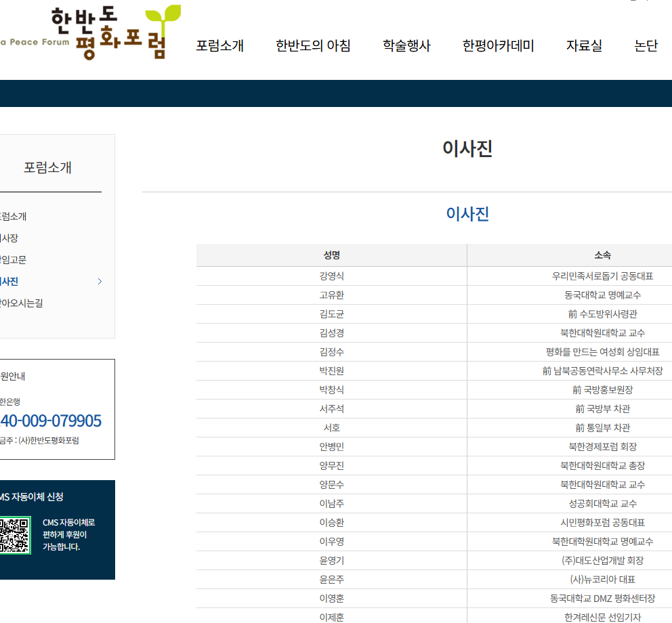
Task: Open the 상임고문 sidebar link
Action: (x=12, y=260)
